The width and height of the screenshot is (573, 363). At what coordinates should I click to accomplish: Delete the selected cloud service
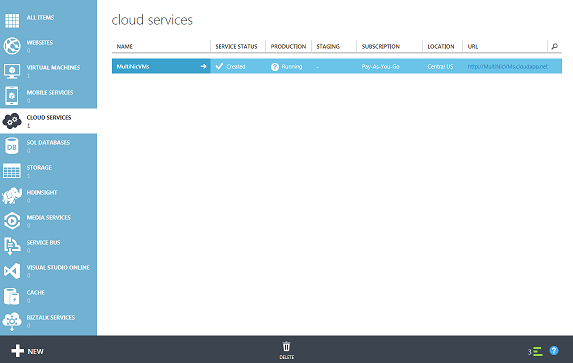pyautogui.click(x=286, y=350)
